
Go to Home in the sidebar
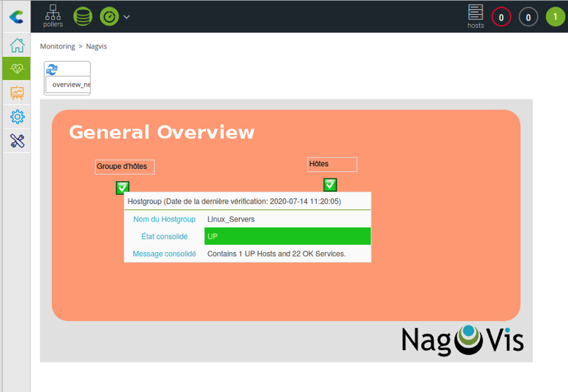click(x=16, y=46)
